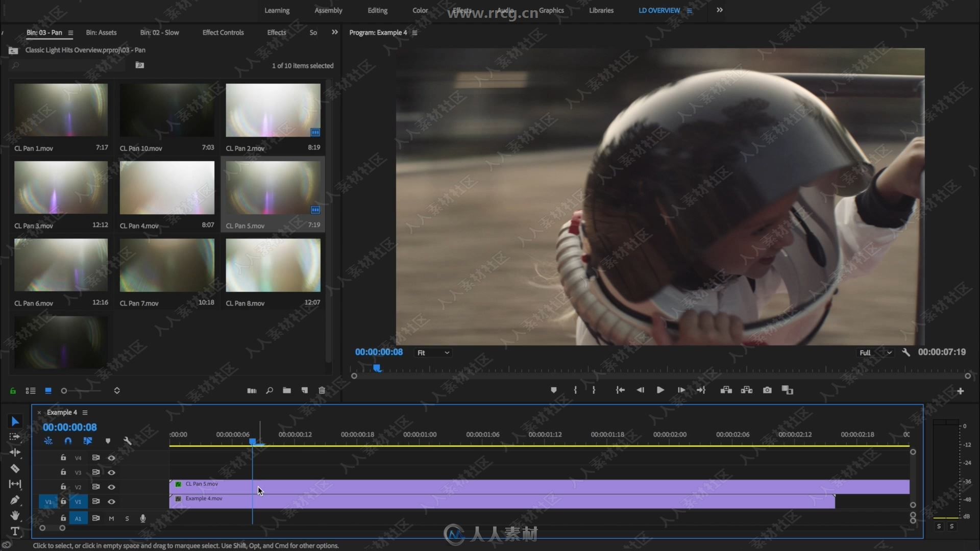Select the Track Select Forward tool

15,437
